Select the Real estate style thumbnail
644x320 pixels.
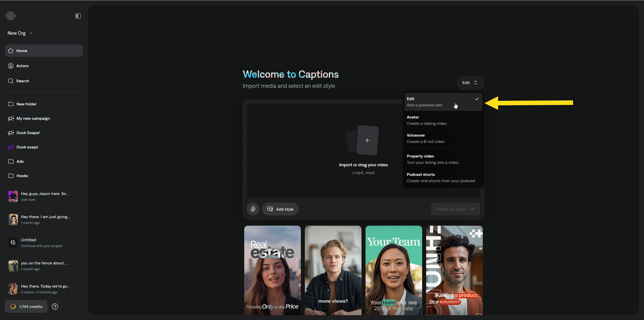tap(272, 270)
